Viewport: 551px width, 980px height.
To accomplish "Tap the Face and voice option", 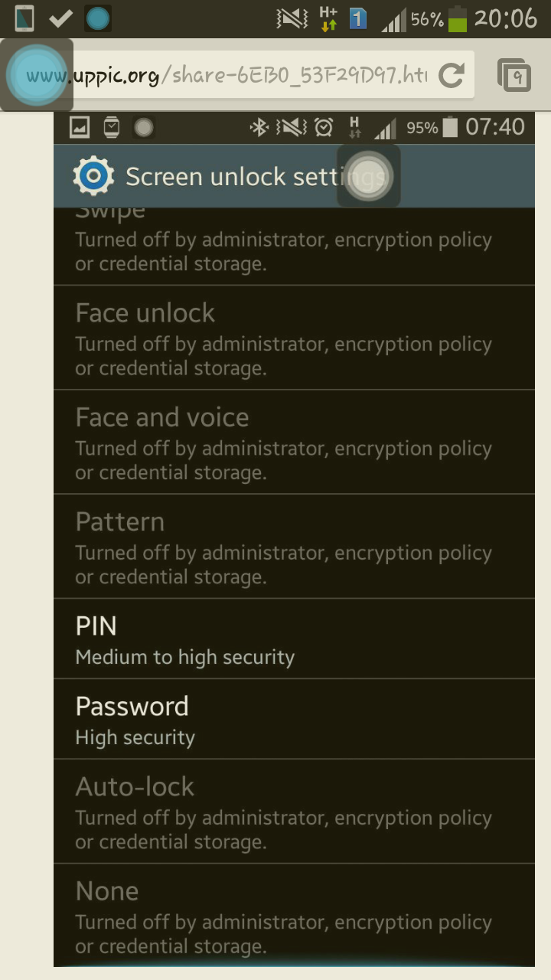I will pyautogui.click(x=294, y=443).
